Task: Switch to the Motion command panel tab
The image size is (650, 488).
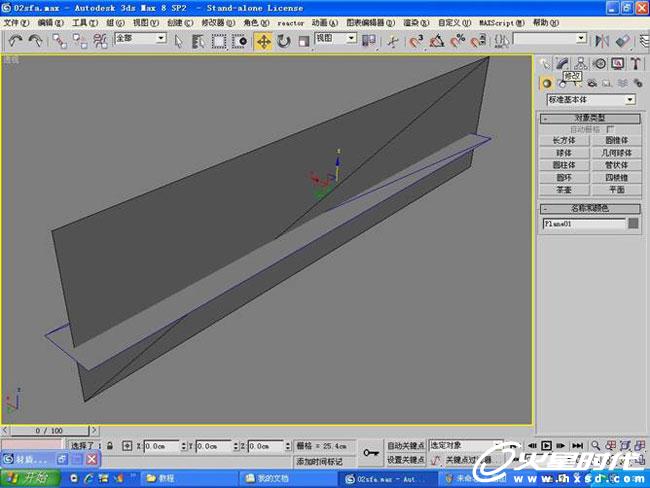Action: pos(599,63)
